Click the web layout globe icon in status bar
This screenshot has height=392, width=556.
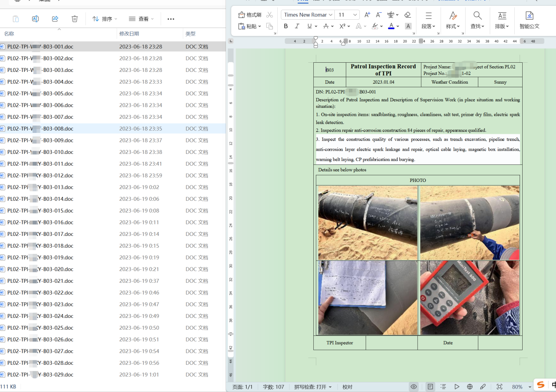[470, 387]
